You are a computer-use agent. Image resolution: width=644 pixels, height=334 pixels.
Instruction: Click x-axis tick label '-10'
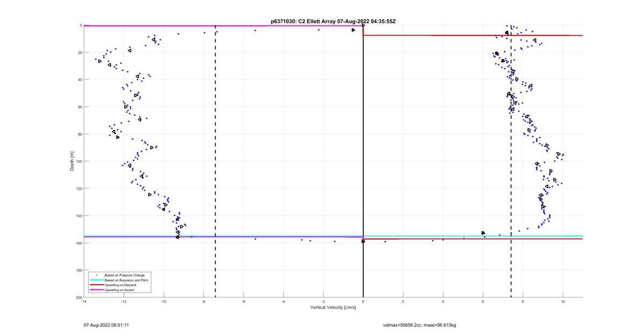(x=164, y=302)
